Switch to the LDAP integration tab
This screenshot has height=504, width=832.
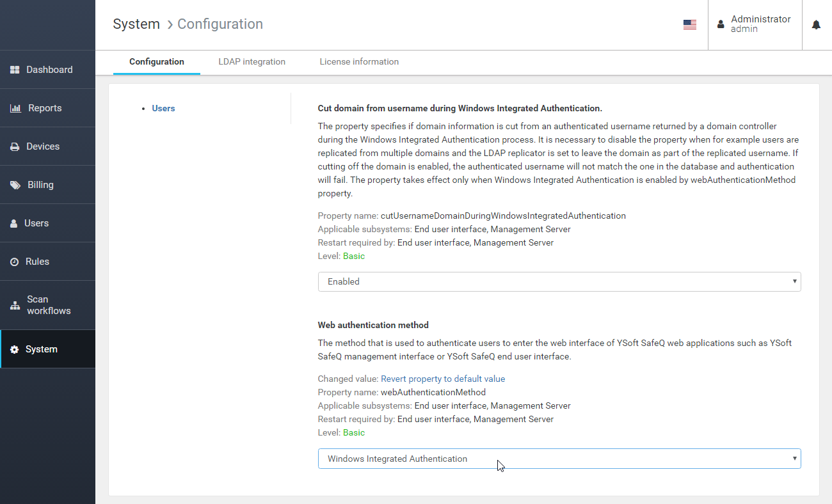252,61
